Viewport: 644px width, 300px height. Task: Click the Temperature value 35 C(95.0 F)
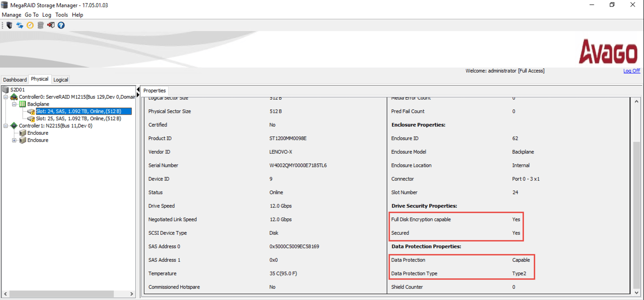tap(283, 273)
